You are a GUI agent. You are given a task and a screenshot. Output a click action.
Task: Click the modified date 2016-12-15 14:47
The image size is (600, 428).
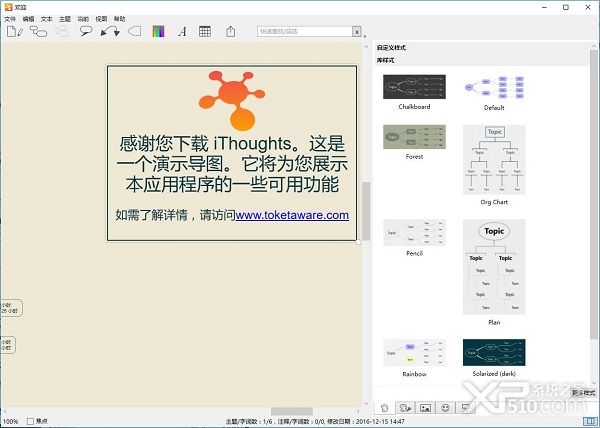click(x=380, y=421)
